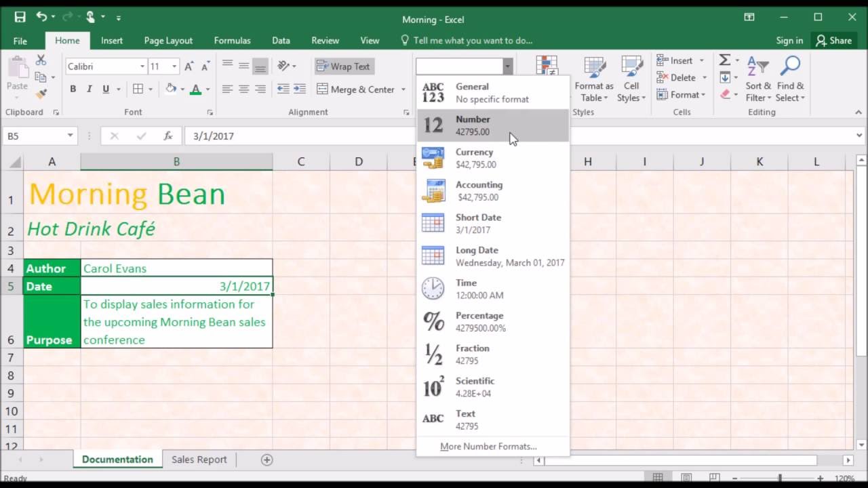Image resolution: width=868 pixels, height=488 pixels.
Task: Switch to the Sales Report sheet
Action: point(199,460)
